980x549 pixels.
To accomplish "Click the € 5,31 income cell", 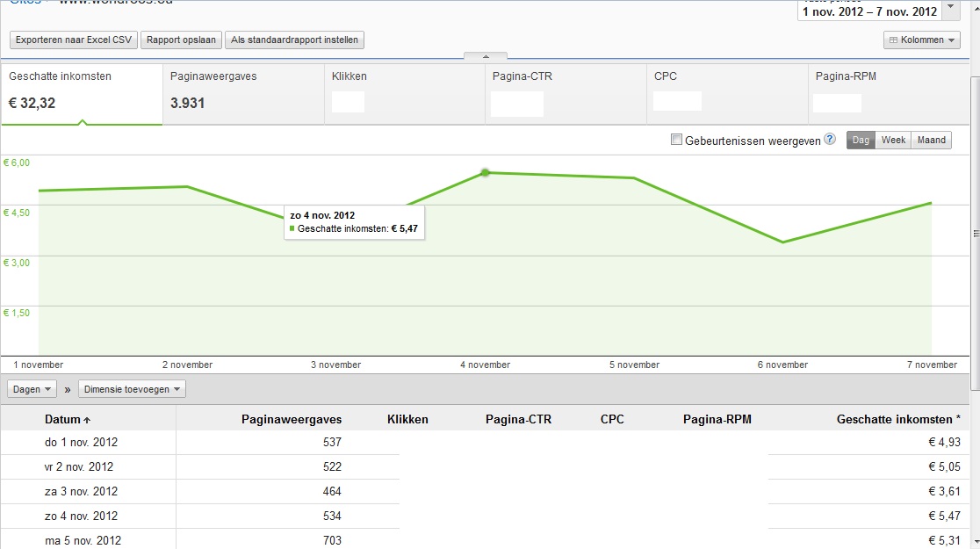I will (944, 540).
